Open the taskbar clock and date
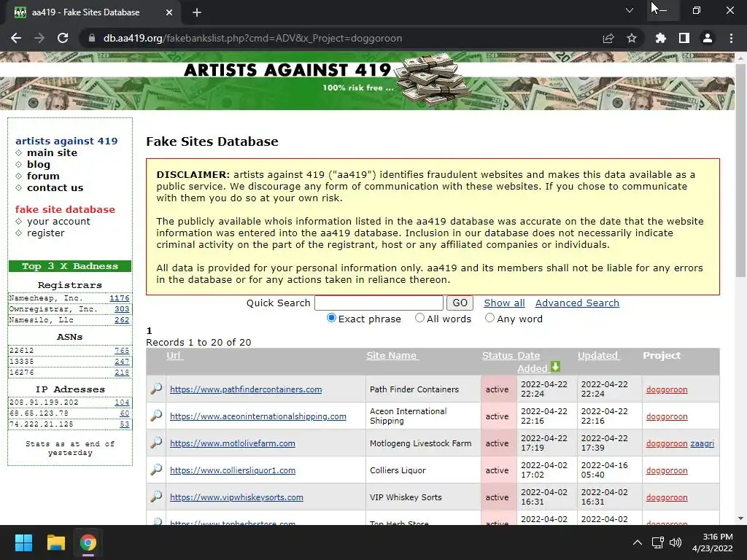 click(713, 542)
